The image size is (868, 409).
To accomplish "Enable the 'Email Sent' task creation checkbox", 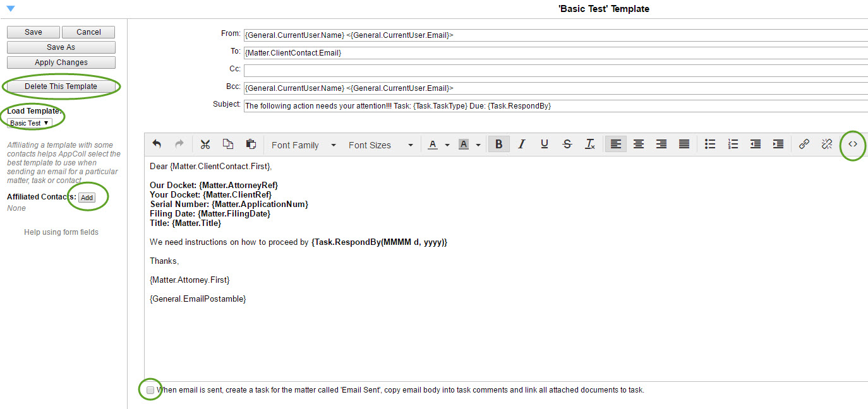I will click(150, 389).
